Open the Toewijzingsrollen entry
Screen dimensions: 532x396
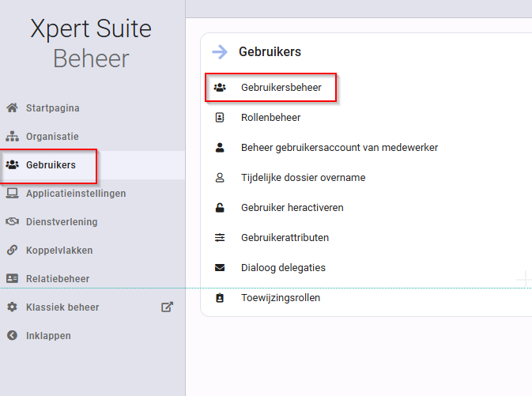click(x=281, y=298)
